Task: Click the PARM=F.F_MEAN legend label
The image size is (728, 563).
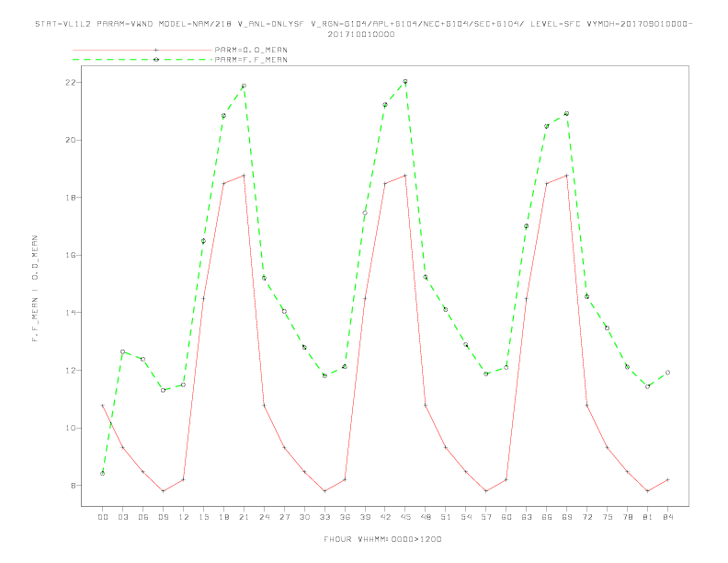Action: point(251,60)
